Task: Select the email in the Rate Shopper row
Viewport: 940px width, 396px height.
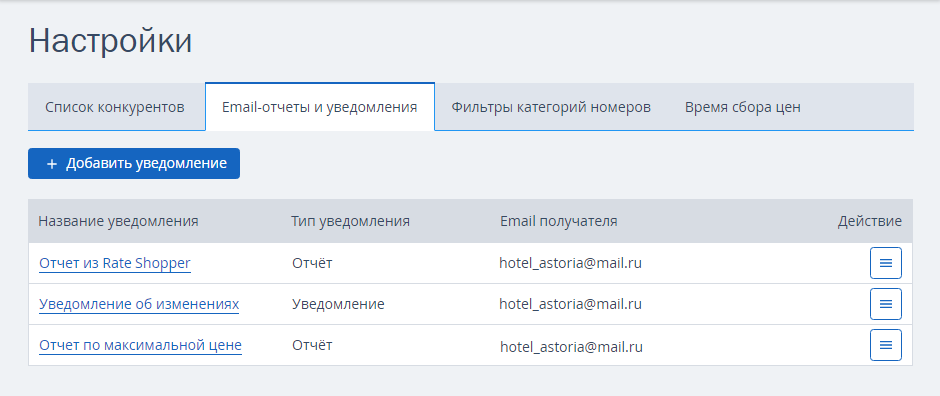Action: [571, 263]
